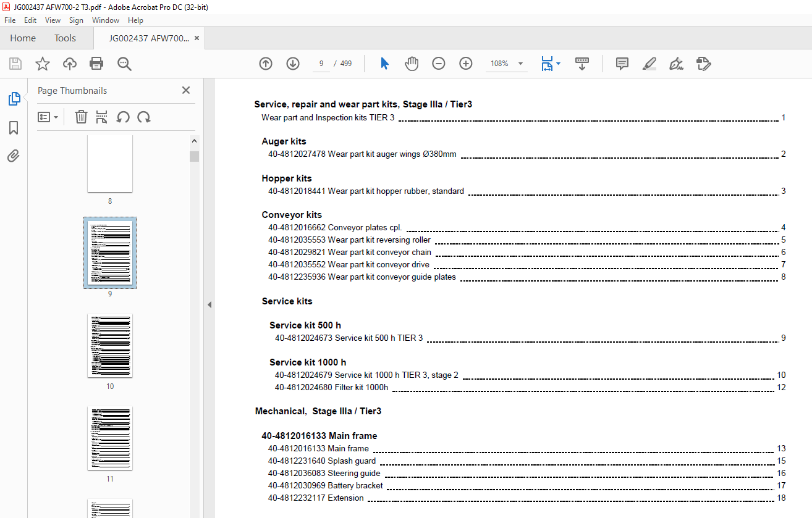The image size is (812, 518).
Task: Go to previous page arrow
Action: (x=266, y=64)
